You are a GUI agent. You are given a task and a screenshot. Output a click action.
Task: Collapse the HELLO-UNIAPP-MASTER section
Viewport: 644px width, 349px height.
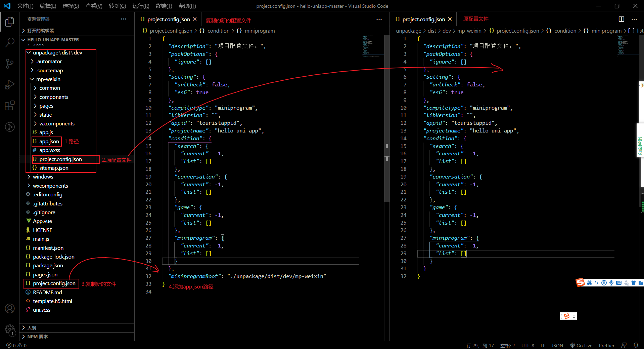click(x=77, y=40)
